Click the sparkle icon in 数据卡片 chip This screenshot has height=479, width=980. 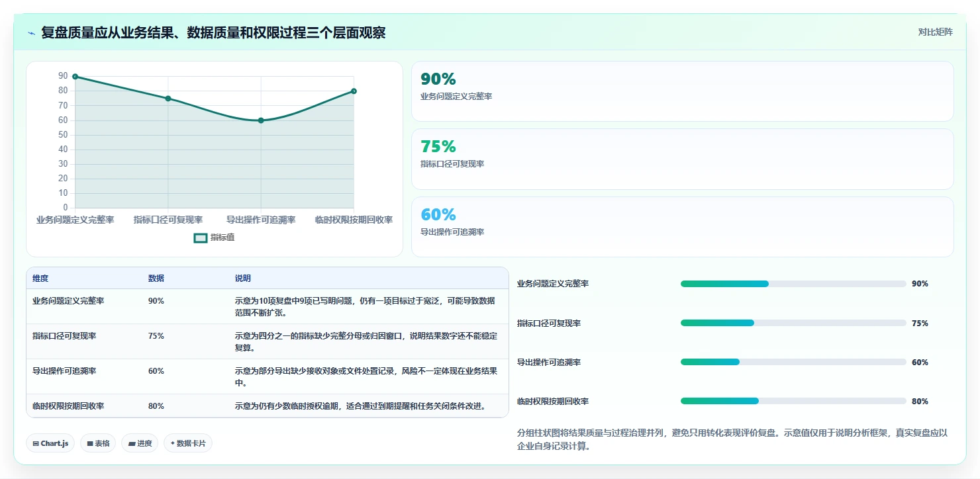pos(173,443)
